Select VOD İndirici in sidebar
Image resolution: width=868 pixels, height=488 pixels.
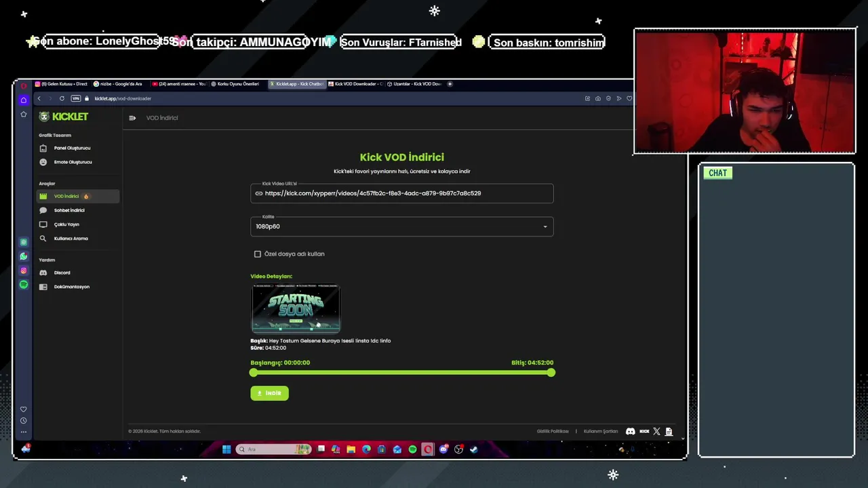coord(77,197)
